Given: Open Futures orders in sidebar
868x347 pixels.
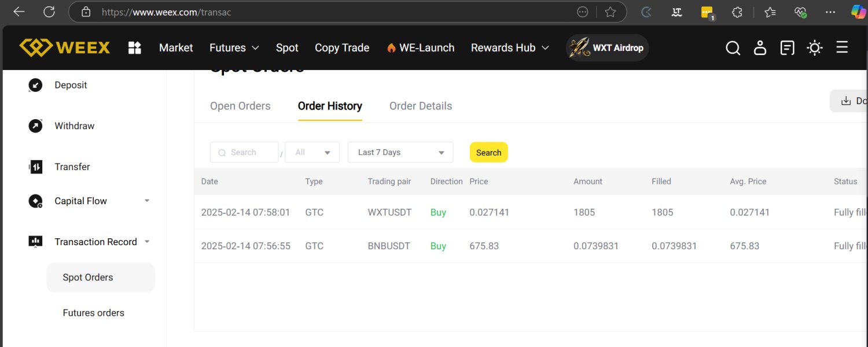Looking at the screenshot, I should (93, 313).
